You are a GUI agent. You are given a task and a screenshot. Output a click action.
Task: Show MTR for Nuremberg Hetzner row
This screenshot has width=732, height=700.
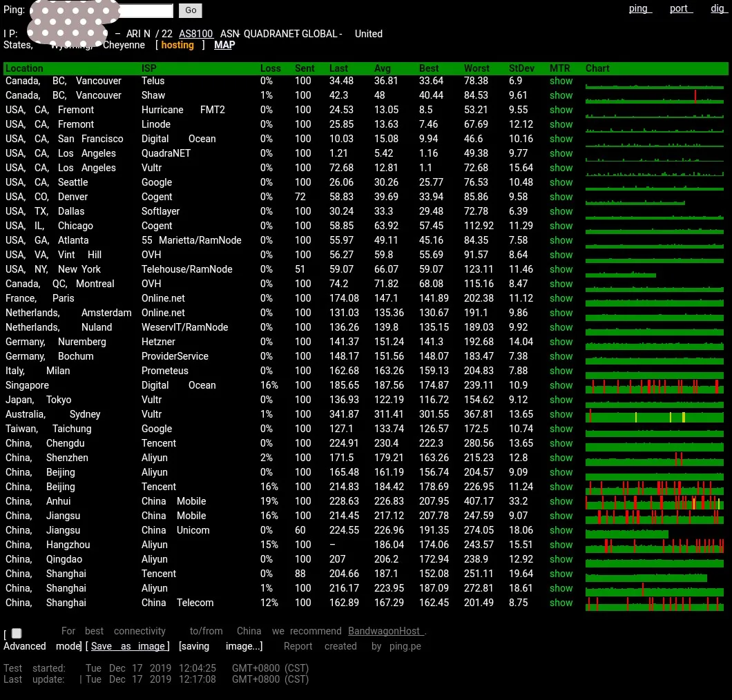561,341
